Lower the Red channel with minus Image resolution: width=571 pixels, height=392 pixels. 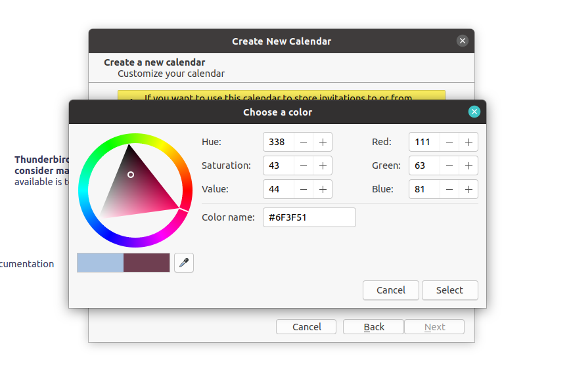tap(449, 142)
